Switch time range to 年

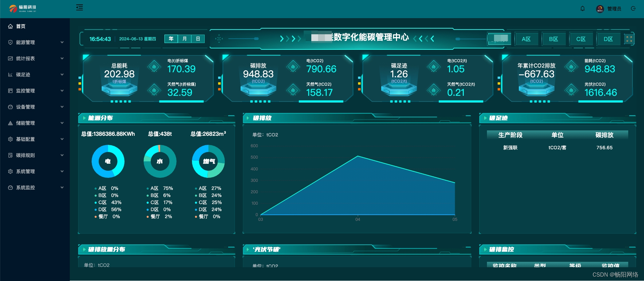(171, 39)
